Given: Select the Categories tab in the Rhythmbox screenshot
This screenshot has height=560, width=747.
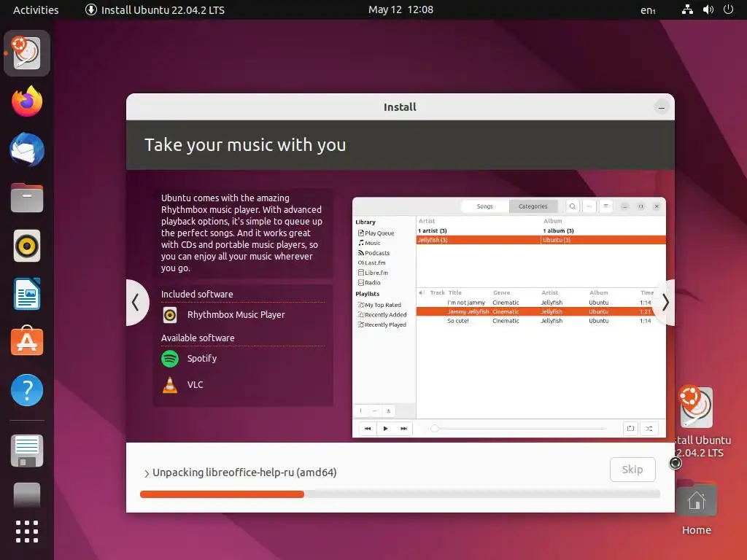Looking at the screenshot, I should [533, 206].
